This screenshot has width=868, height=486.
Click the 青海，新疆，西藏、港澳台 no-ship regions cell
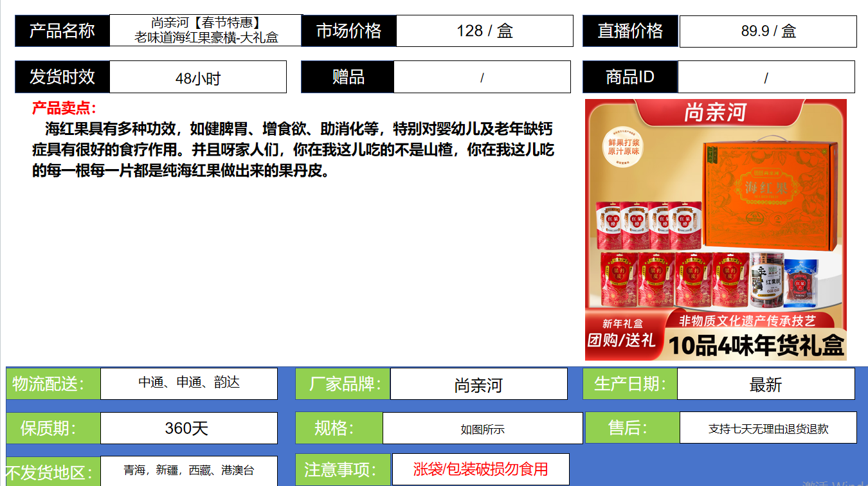188,471
